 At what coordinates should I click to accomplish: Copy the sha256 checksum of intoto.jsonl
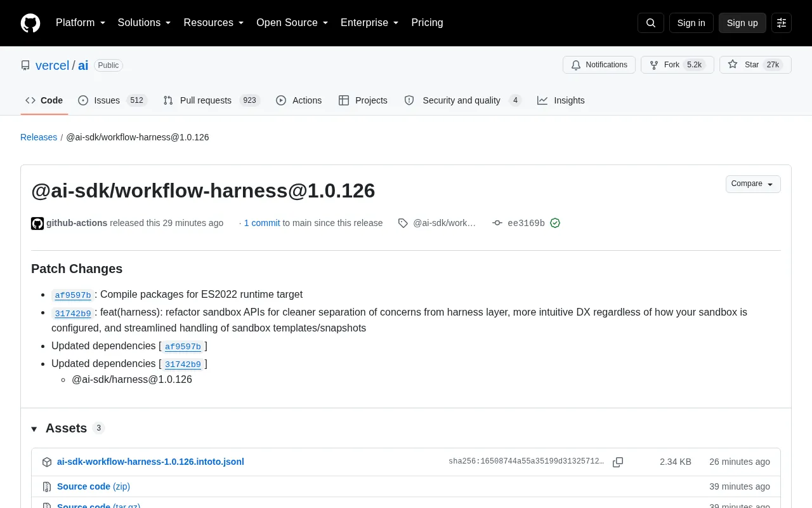(x=618, y=462)
